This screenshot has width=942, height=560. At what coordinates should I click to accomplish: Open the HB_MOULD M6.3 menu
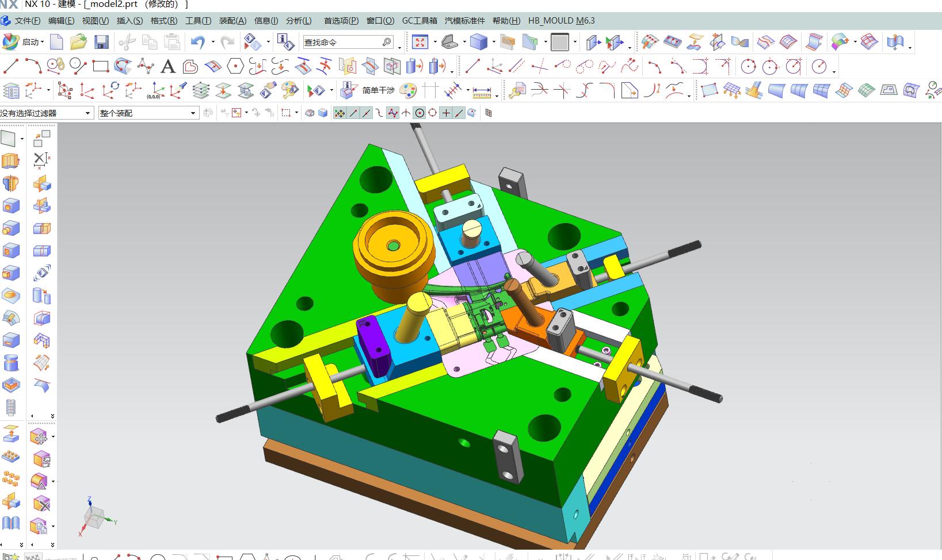point(562,21)
